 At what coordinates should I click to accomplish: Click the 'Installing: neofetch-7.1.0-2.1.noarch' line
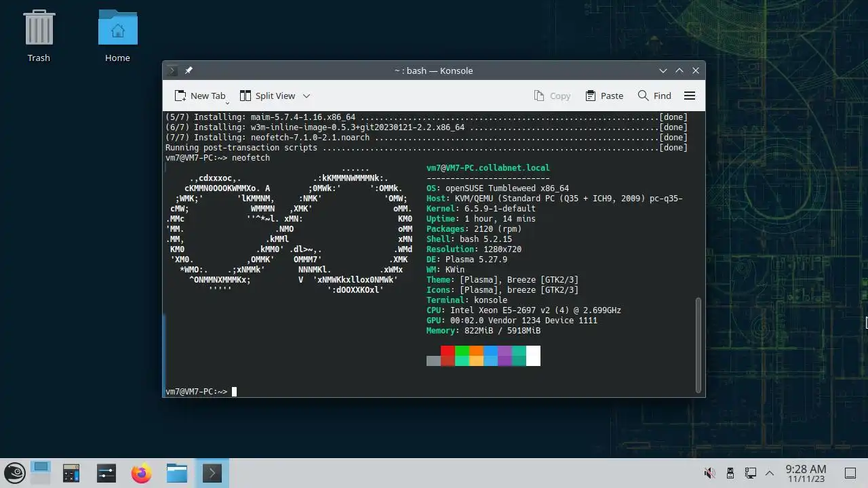click(427, 138)
